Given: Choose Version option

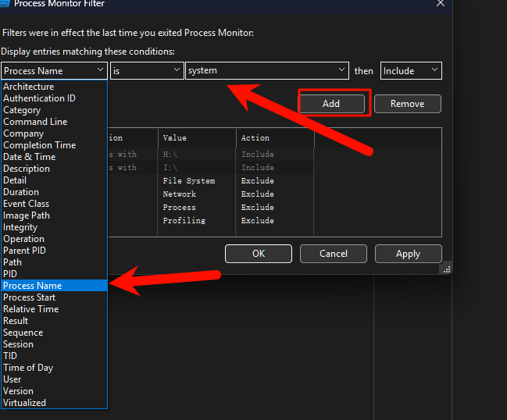Looking at the screenshot, I should click(x=55, y=391).
